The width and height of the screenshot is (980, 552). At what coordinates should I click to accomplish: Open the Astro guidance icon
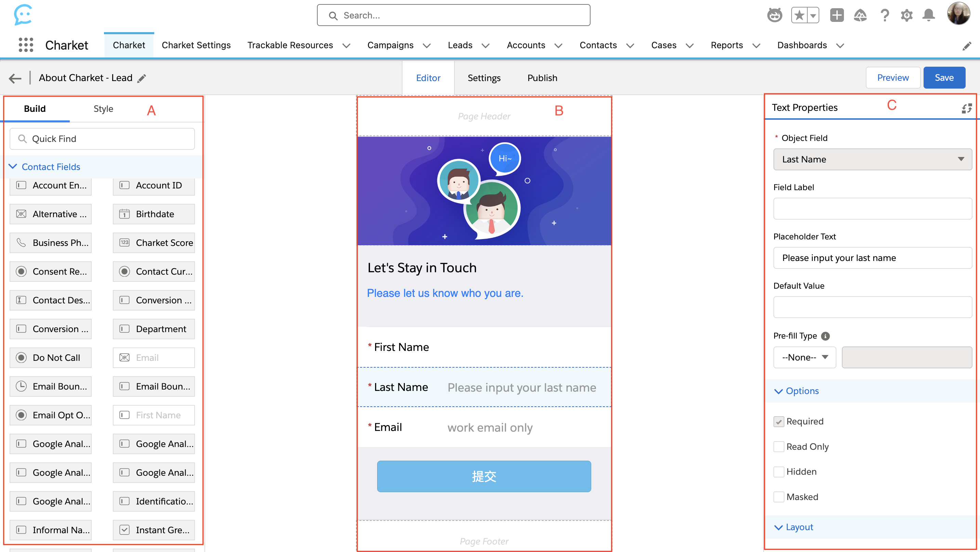click(774, 15)
